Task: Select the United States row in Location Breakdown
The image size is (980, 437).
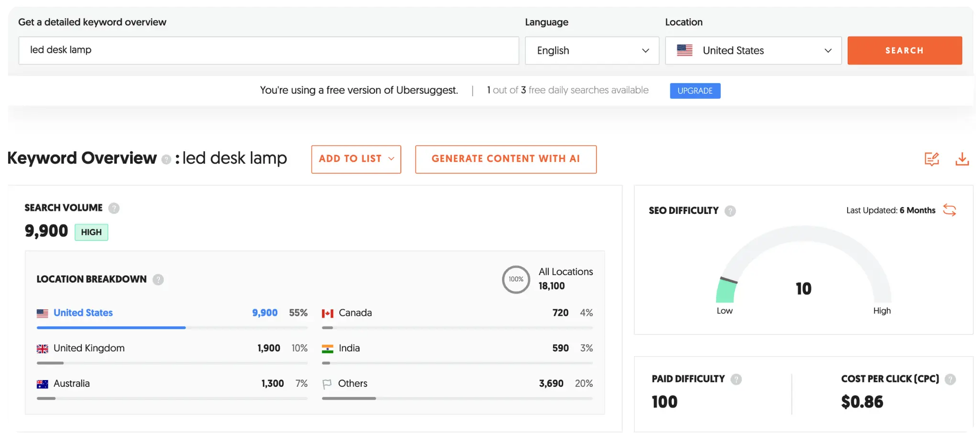Action: (x=83, y=313)
